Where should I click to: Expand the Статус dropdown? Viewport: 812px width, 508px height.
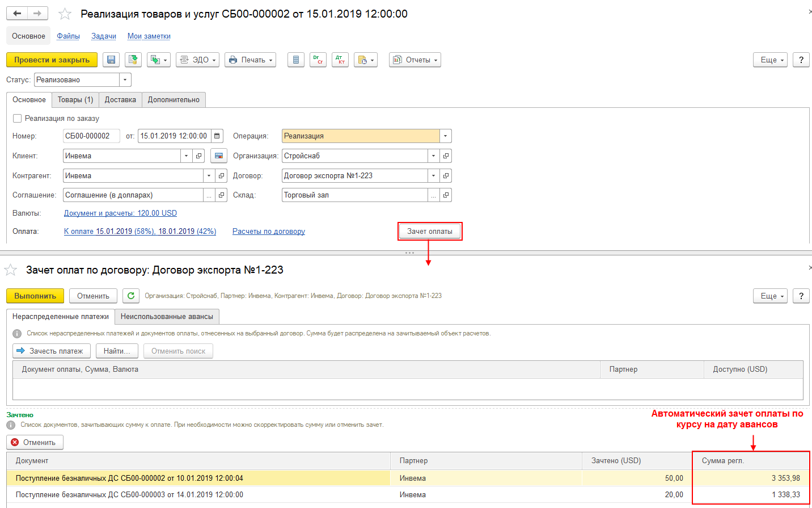pos(125,79)
